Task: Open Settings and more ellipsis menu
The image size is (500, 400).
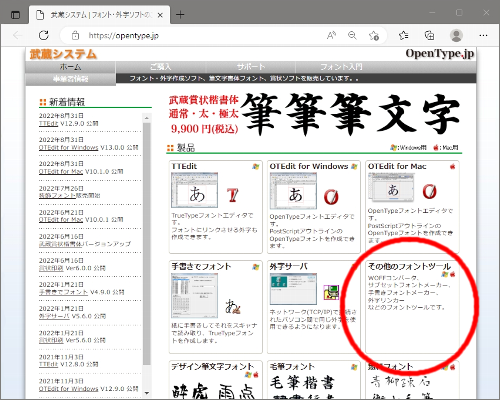Action: pos(483,35)
